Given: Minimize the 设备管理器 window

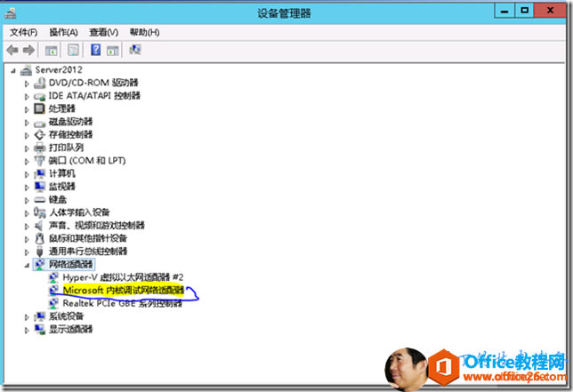Looking at the screenshot, I should pos(504,11).
